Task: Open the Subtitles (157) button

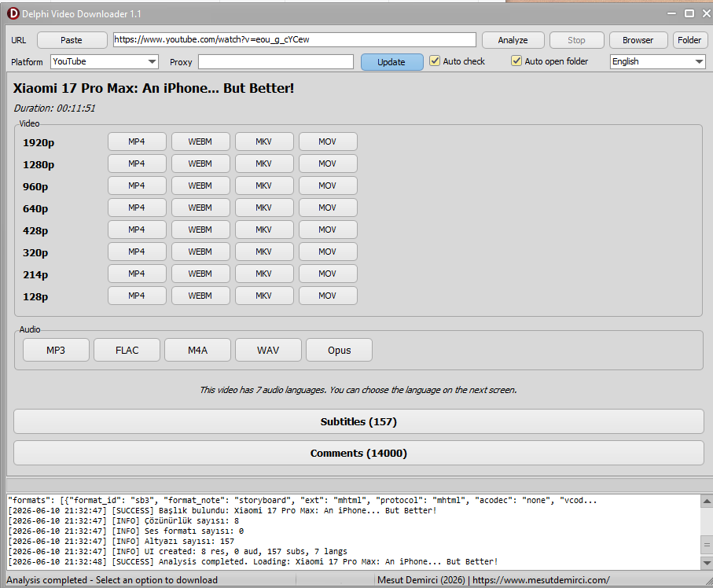Action: [x=358, y=421]
